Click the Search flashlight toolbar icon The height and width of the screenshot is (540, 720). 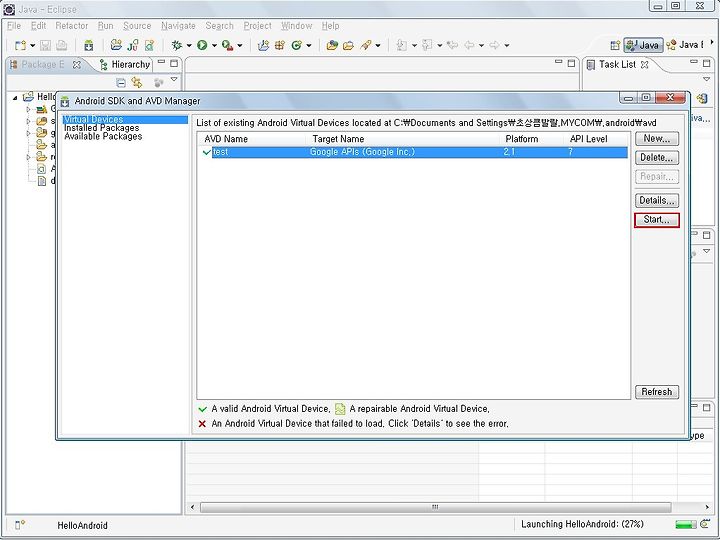click(x=366, y=45)
